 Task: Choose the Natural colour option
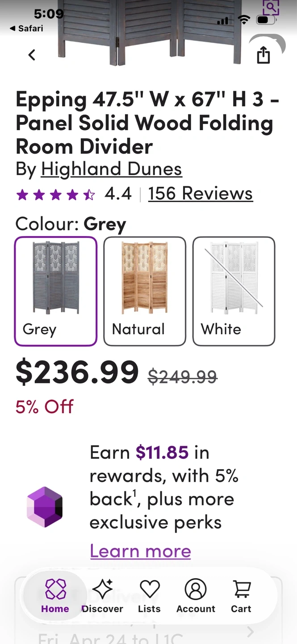click(145, 291)
